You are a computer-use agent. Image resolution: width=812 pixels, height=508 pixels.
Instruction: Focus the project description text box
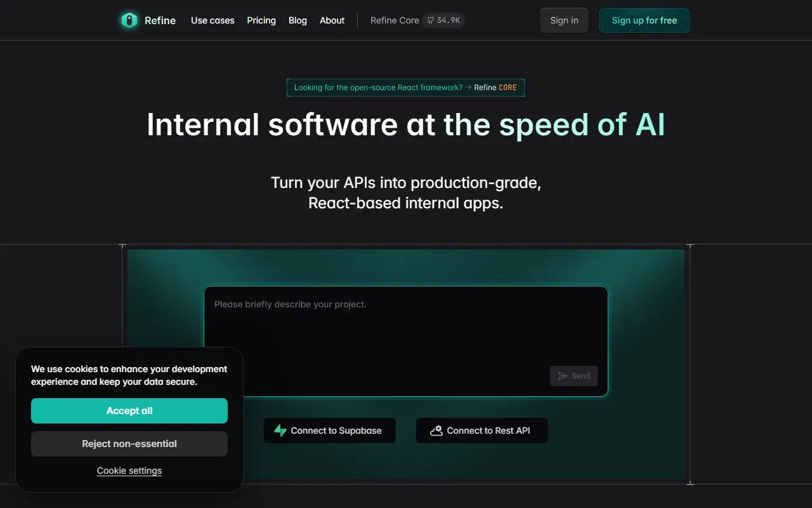406,341
